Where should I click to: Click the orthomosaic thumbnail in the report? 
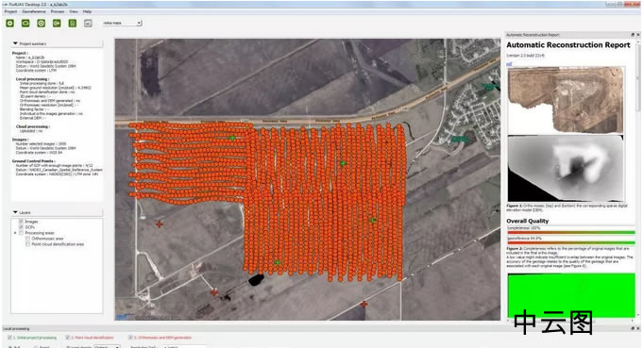pos(566,101)
